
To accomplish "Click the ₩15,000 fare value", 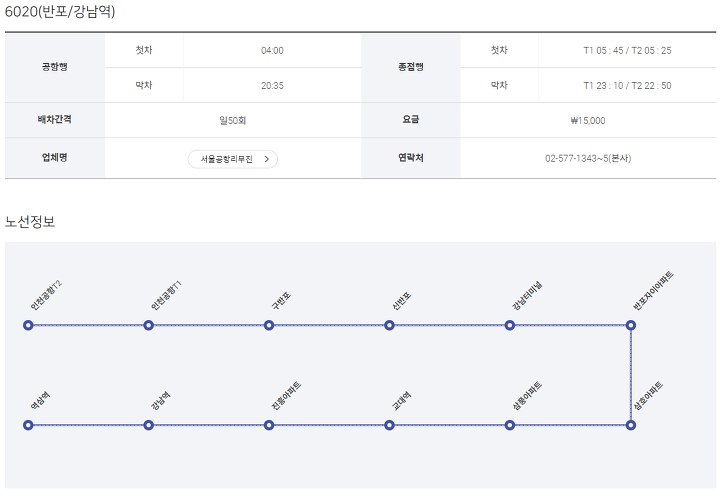I will click(588, 120).
